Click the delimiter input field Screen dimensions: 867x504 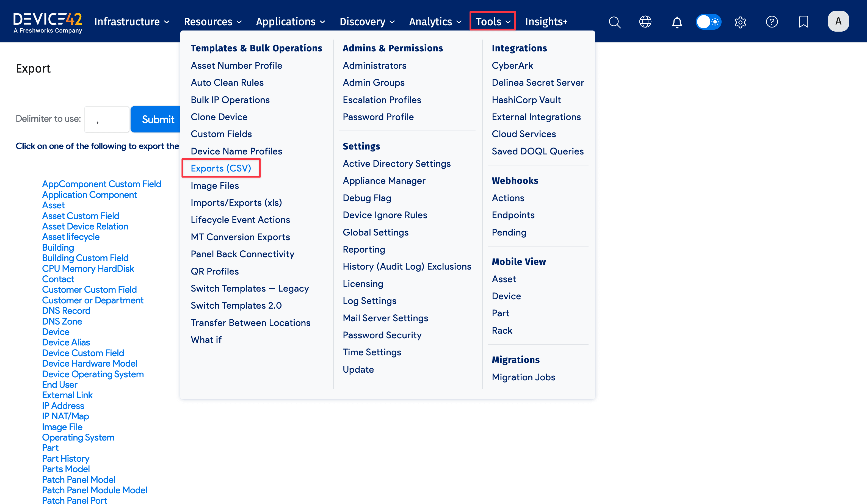[x=107, y=119]
